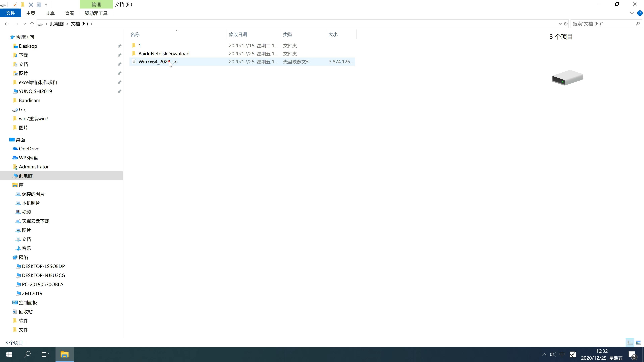
Task: Open BaiduNetdiskDownload folder
Action: pos(164,53)
